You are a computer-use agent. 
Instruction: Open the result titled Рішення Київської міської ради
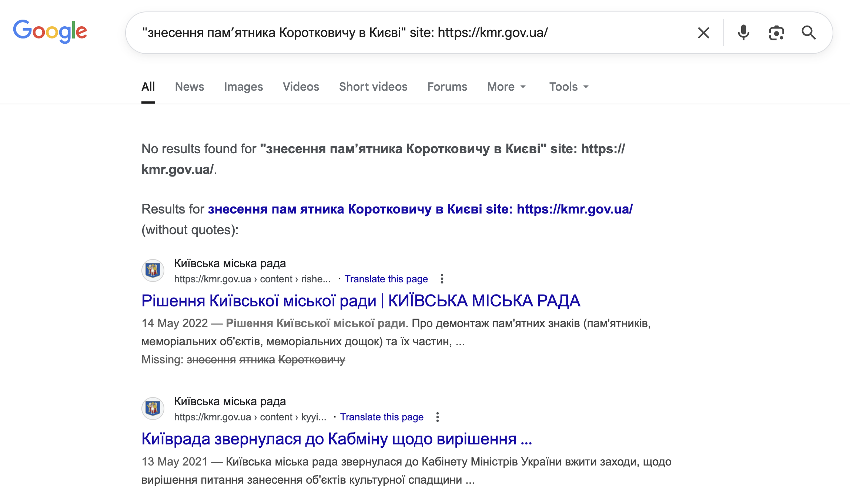click(x=361, y=301)
